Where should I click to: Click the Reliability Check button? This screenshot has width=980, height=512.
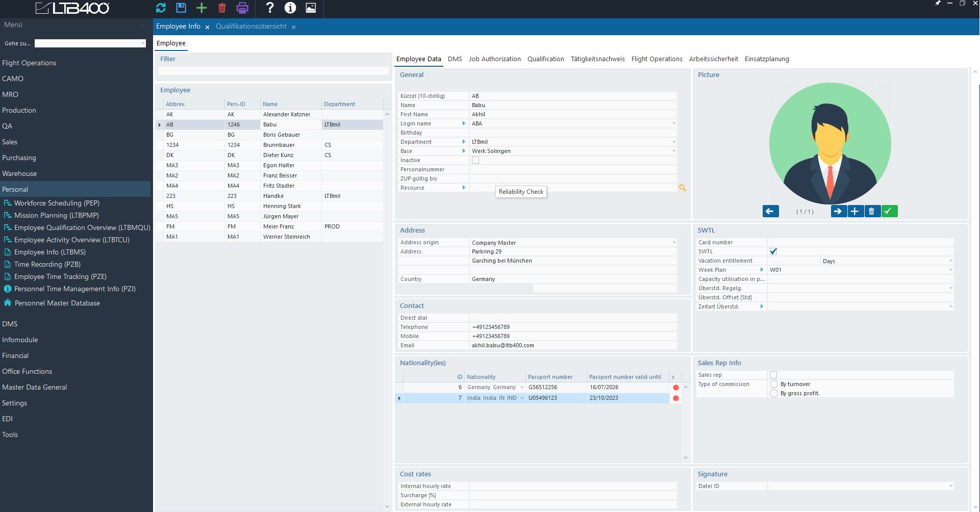(x=521, y=192)
